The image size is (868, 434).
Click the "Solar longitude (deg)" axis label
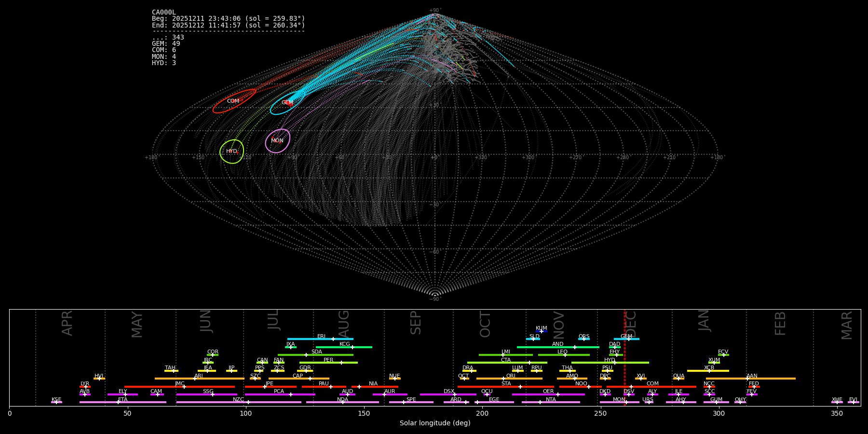(435, 423)
